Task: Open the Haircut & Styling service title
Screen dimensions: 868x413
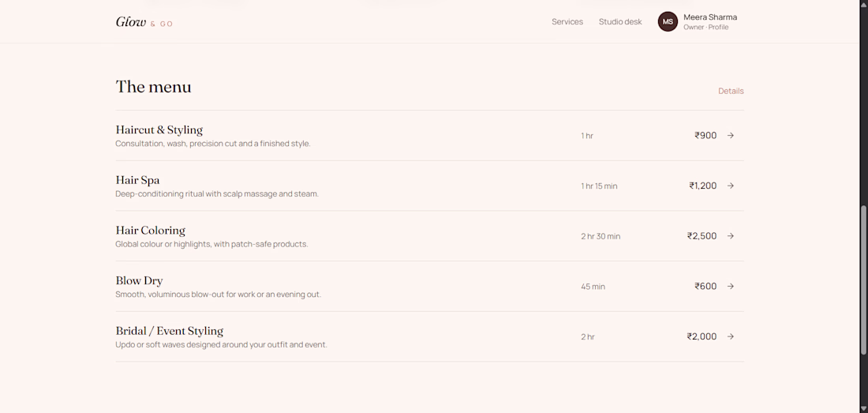Action: coord(159,130)
